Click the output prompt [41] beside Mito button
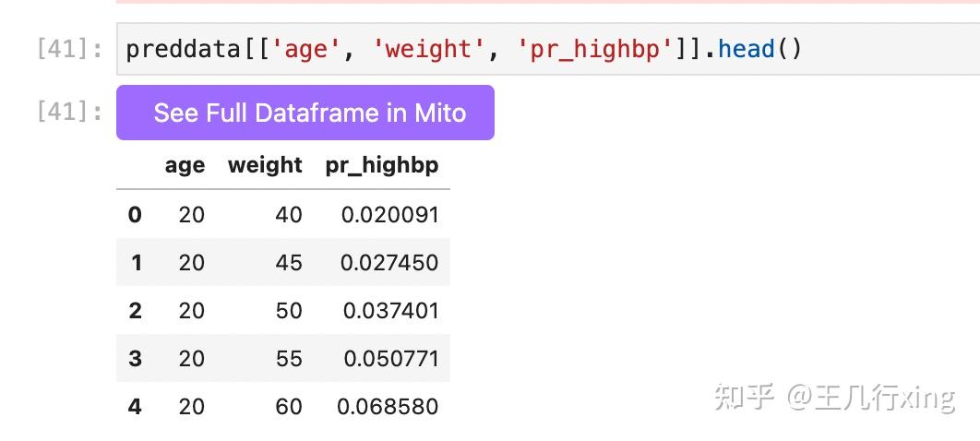980x441 pixels. (x=69, y=113)
